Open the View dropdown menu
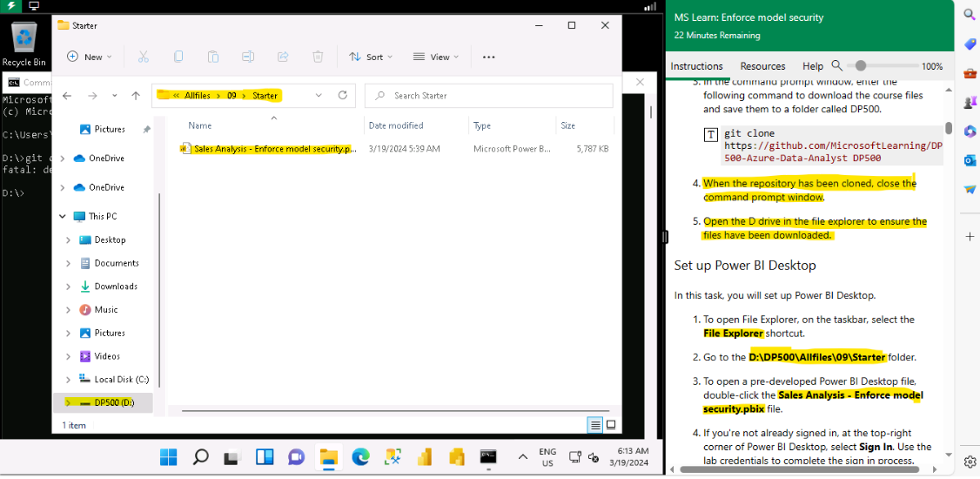 [436, 57]
